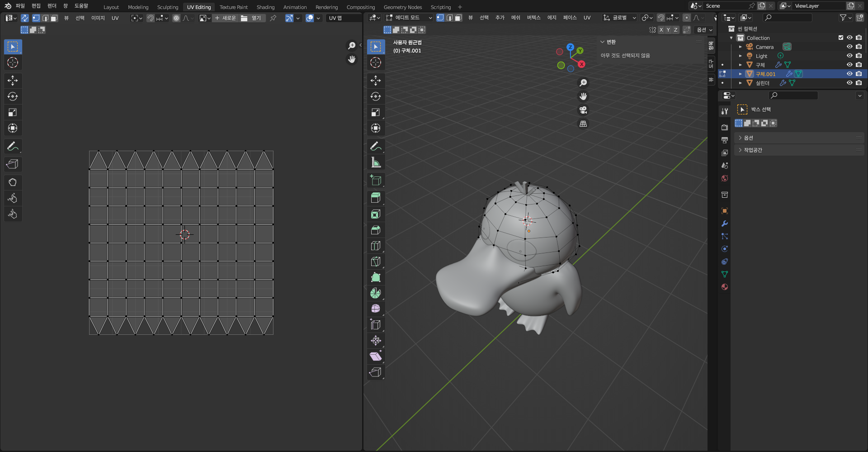
Task: Expand the 옵션 panel in properties
Action: pyautogui.click(x=799, y=138)
